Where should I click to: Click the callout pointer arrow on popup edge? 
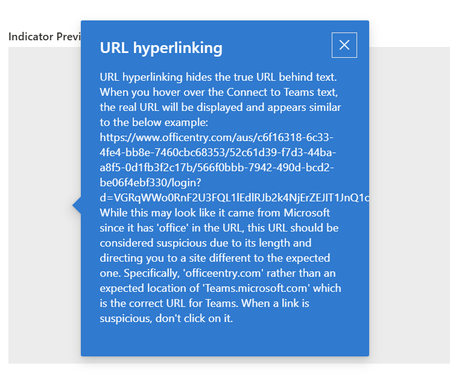click(x=77, y=206)
